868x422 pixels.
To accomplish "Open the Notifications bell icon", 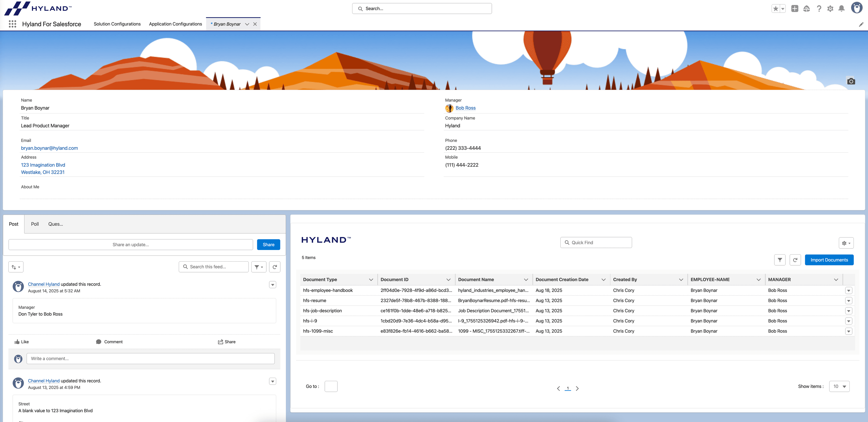I will coord(842,9).
